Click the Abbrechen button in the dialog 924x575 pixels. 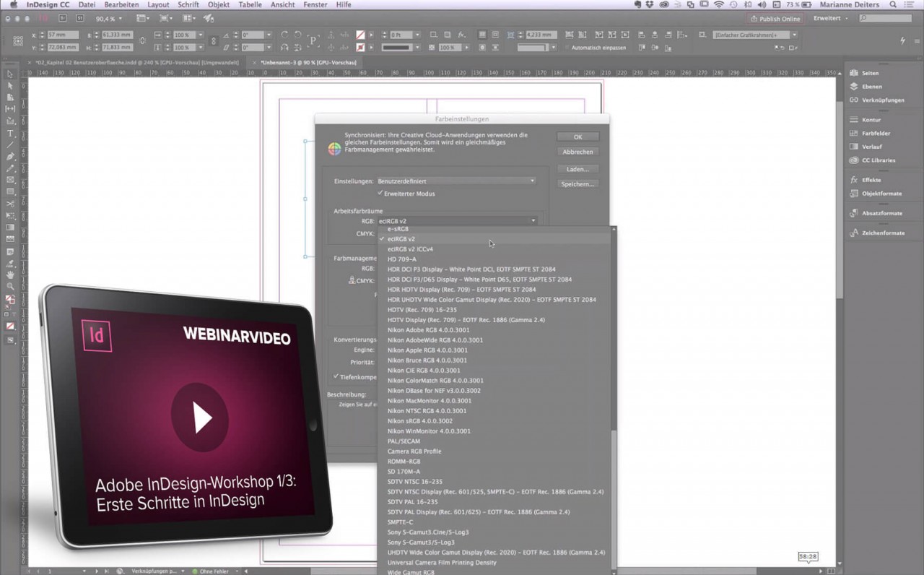(577, 152)
